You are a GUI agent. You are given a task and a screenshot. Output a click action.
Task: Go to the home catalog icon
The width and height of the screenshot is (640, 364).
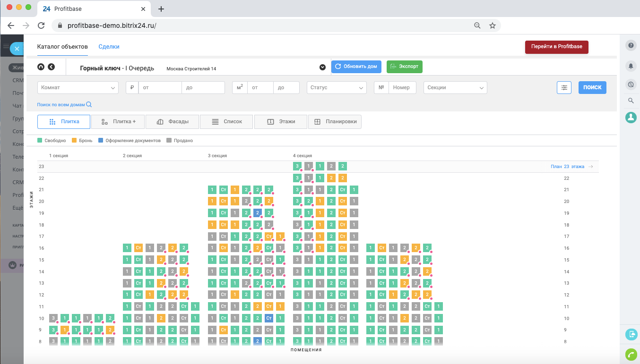pyautogui.click(x=41, y=67)
